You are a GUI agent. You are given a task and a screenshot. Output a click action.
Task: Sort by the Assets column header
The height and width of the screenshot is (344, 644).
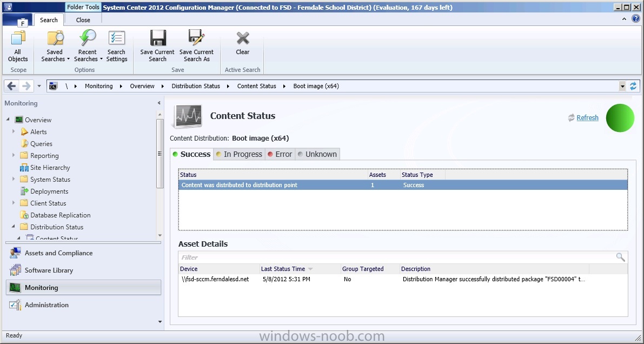point(383,175)
